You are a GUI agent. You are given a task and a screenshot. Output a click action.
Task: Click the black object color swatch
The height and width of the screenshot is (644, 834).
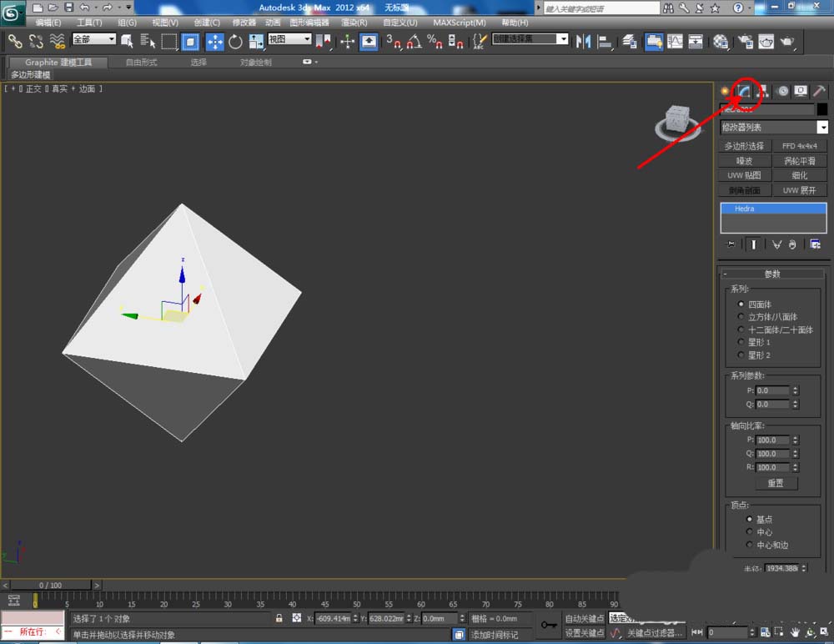822,109
